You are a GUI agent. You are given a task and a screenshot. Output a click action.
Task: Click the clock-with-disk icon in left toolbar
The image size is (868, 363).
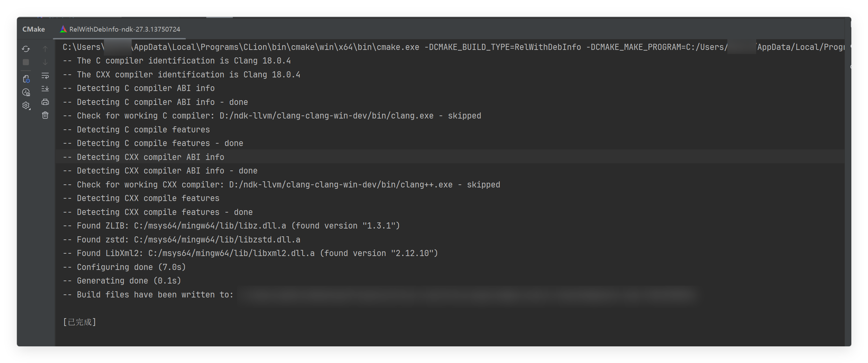pyautogui.click(x=26, y=92)
